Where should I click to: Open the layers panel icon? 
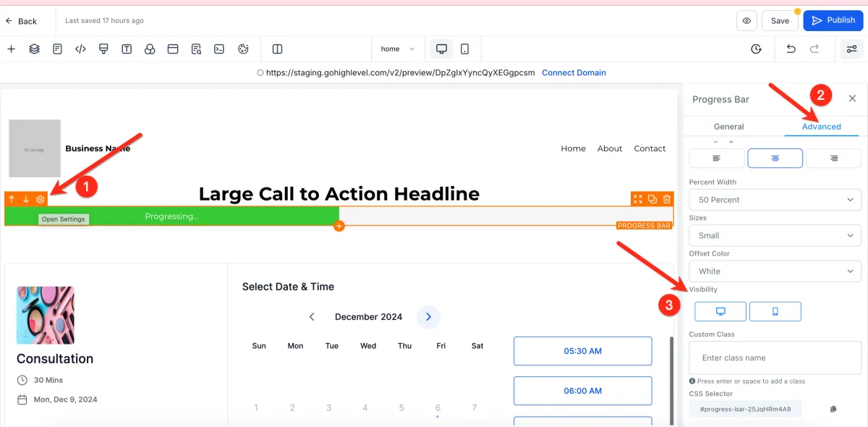click(x=34, y=49)
